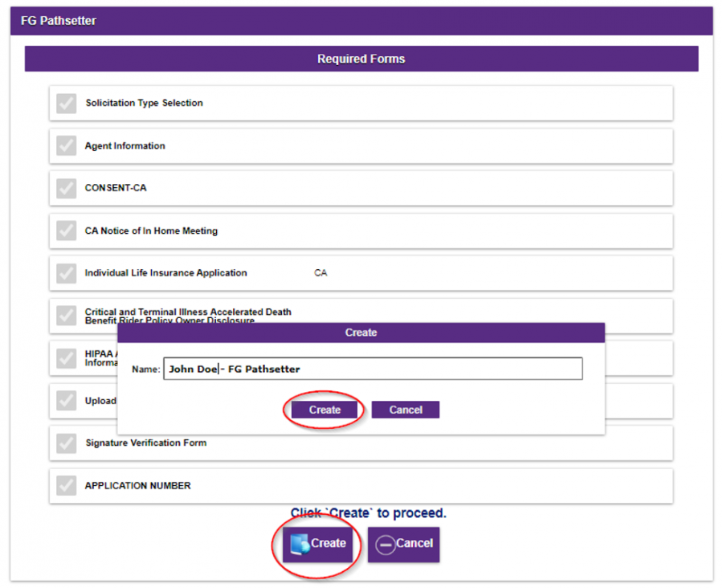This screenshot has width=723, height=588.
Task: Open the Critical and Terminal Illness disclosure row
Action: 361,316
